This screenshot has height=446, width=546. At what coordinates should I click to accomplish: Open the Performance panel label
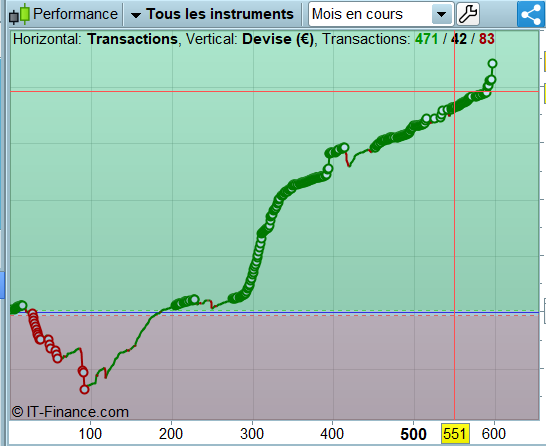[75, 14]
